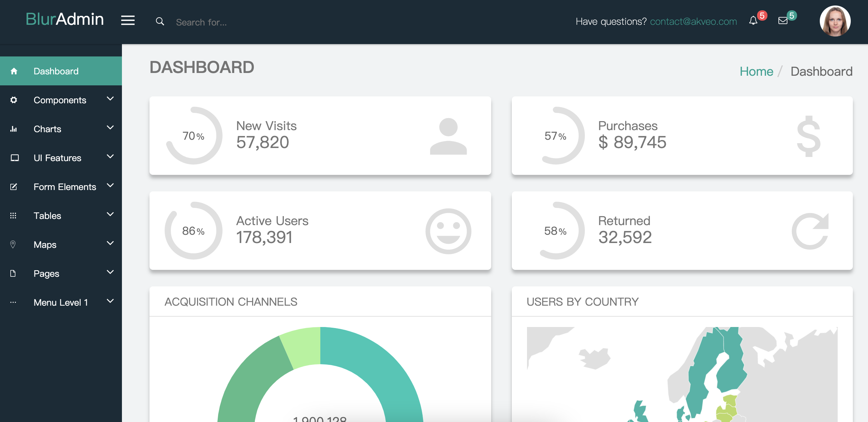Click the Maps location pin icon
This screenshot has width=868, height=422.
[13, 244]
